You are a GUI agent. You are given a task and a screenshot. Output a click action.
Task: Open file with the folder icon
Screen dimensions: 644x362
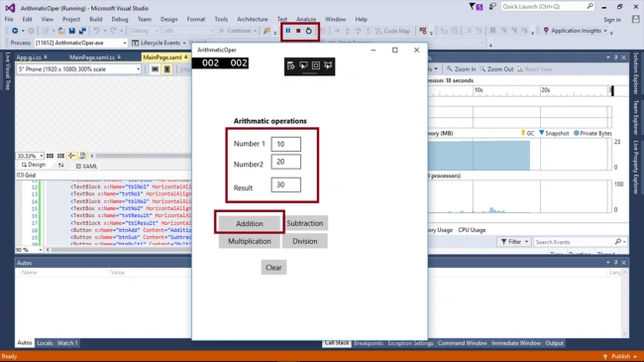click(61, 31)
